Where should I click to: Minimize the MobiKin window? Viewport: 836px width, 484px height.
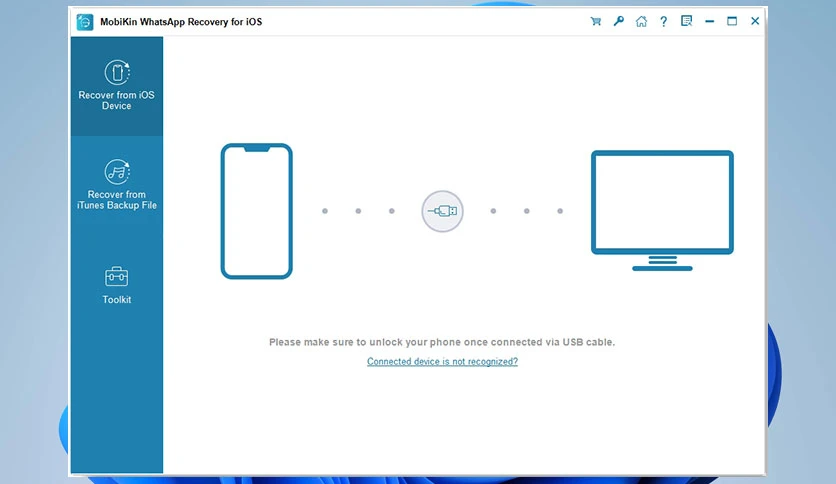click(709, 21)
